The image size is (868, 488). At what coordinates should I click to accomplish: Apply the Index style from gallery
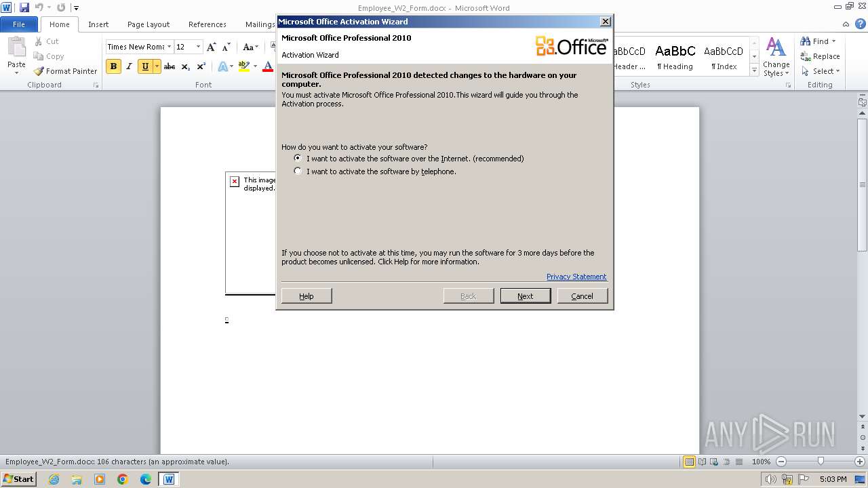pos(724,58)
